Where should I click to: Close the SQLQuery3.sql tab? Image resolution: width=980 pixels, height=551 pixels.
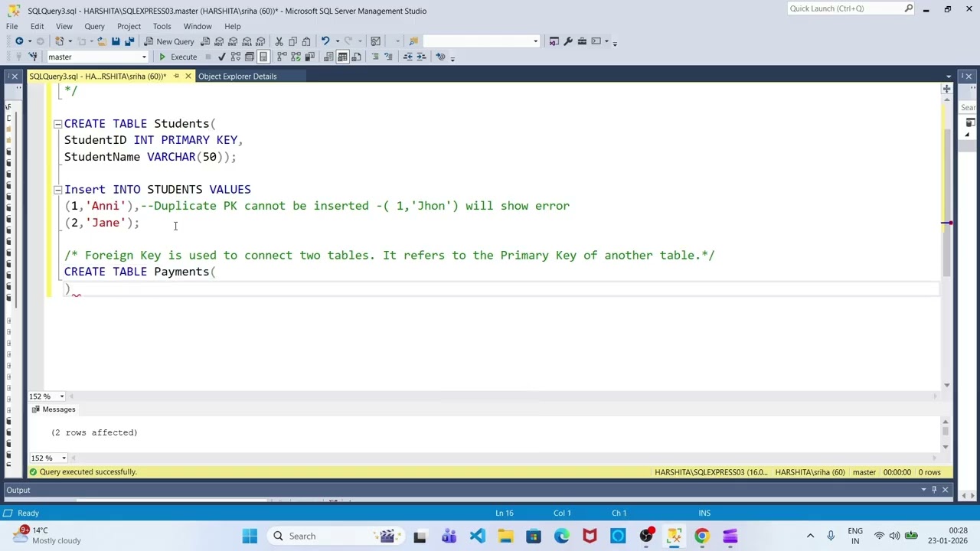pyautogui.click(x=188, y=77)
